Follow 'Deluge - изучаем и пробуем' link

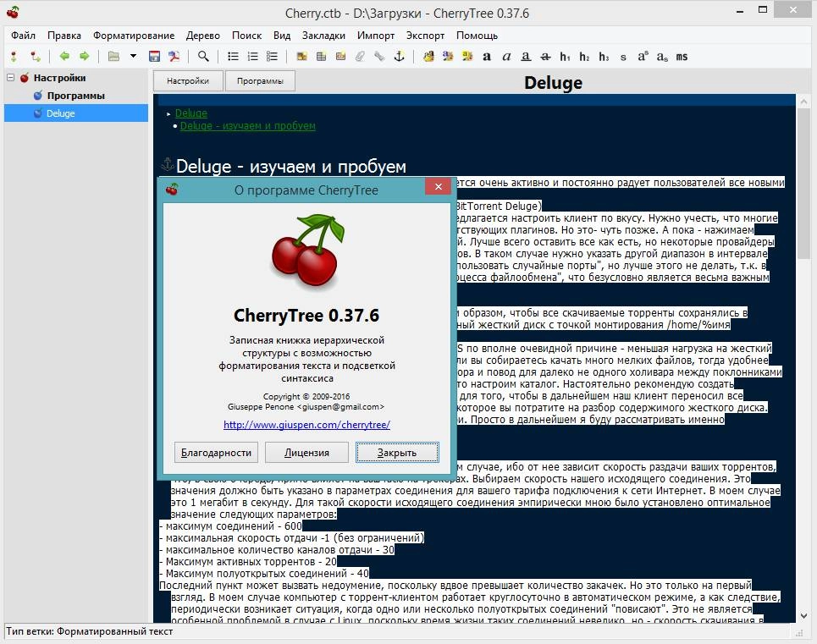[x=247, y=125]
